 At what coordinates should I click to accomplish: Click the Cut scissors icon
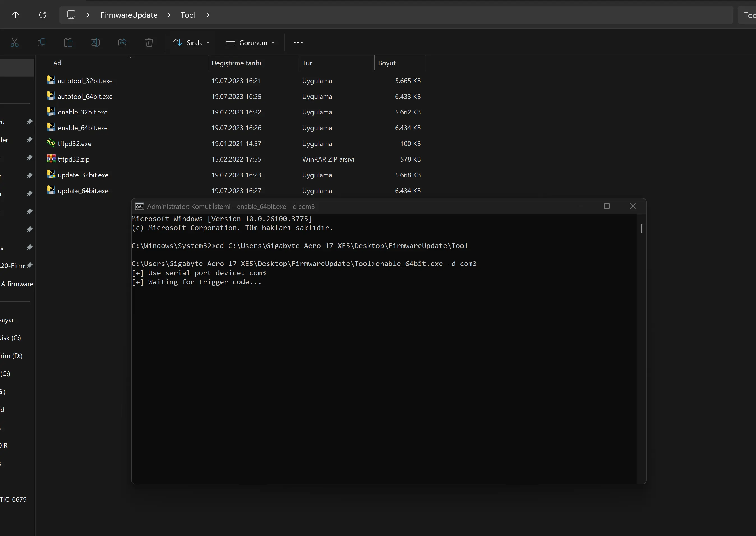[15, 43]
